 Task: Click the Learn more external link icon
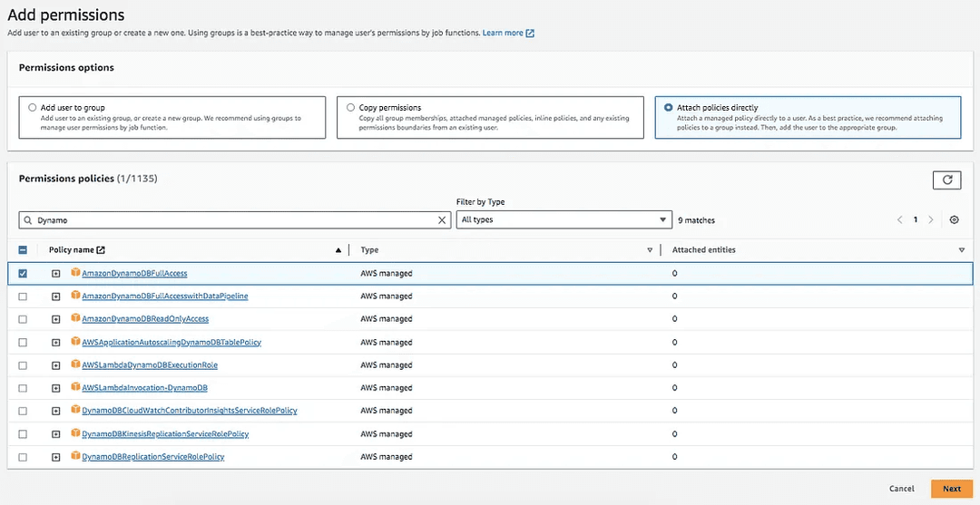pos(530,33)
